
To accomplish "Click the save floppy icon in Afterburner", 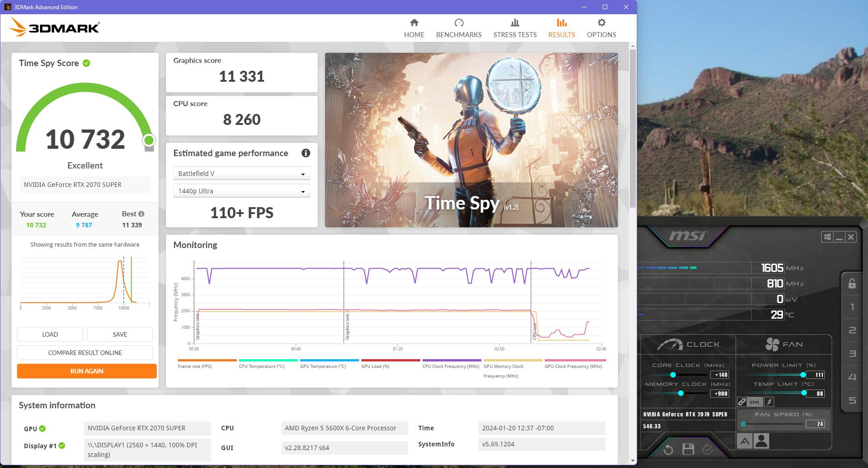I will pos(688,449).
